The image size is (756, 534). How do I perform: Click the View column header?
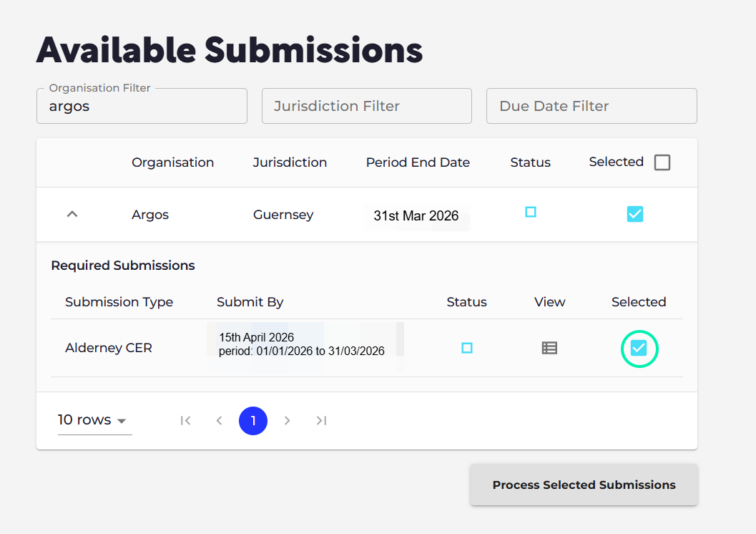[549, 302]
